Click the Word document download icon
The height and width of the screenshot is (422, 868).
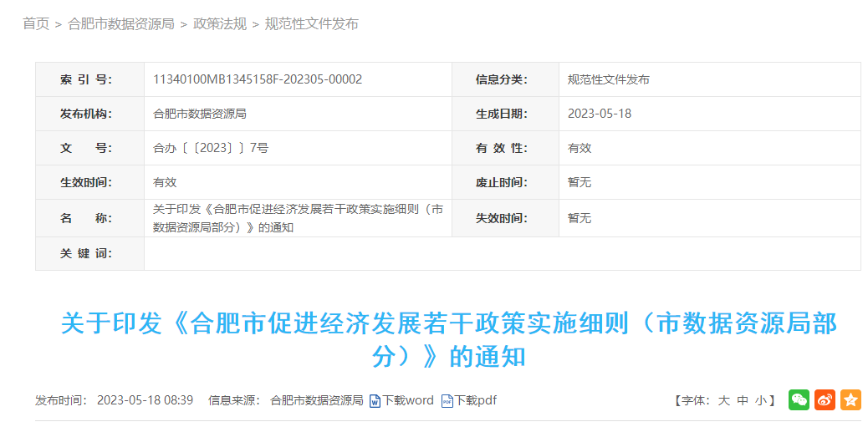[375, 401]
